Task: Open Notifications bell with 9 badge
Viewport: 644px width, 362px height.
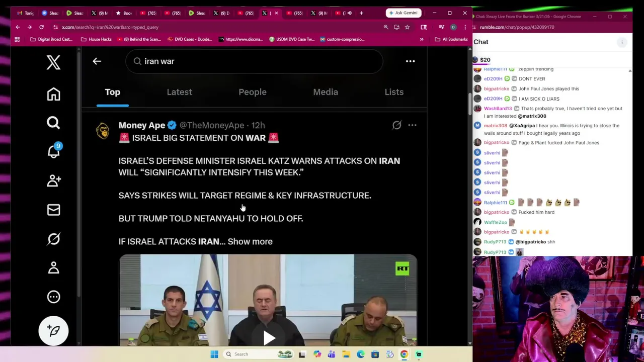Action: 53,150
